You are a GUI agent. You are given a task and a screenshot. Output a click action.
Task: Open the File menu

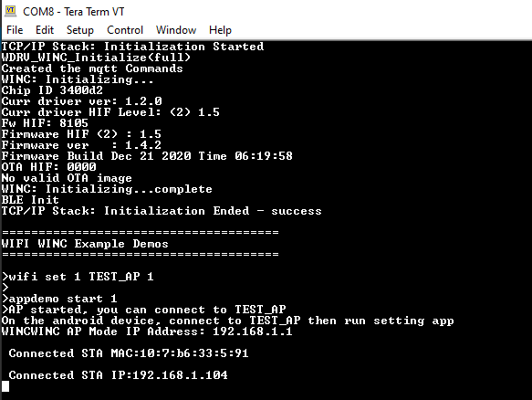coord(15,30)
